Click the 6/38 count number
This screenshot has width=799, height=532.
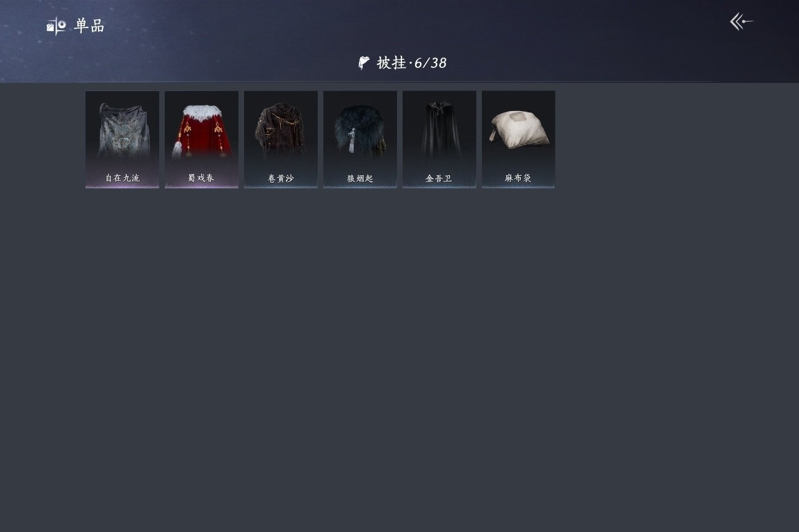coord(431,63)
